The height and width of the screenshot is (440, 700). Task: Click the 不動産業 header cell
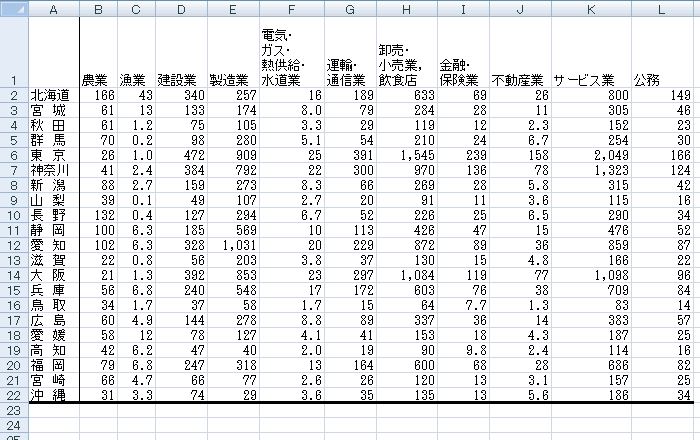(x=521, y=52)
